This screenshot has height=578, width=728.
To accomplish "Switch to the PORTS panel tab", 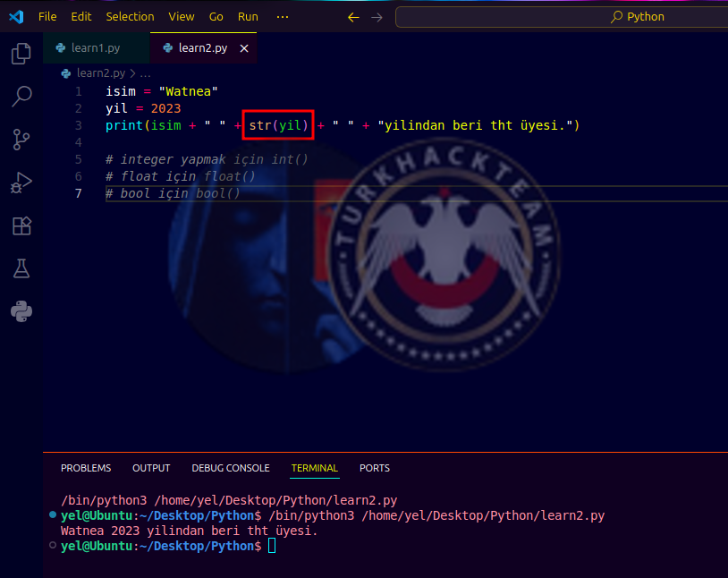I will point(375,468).
